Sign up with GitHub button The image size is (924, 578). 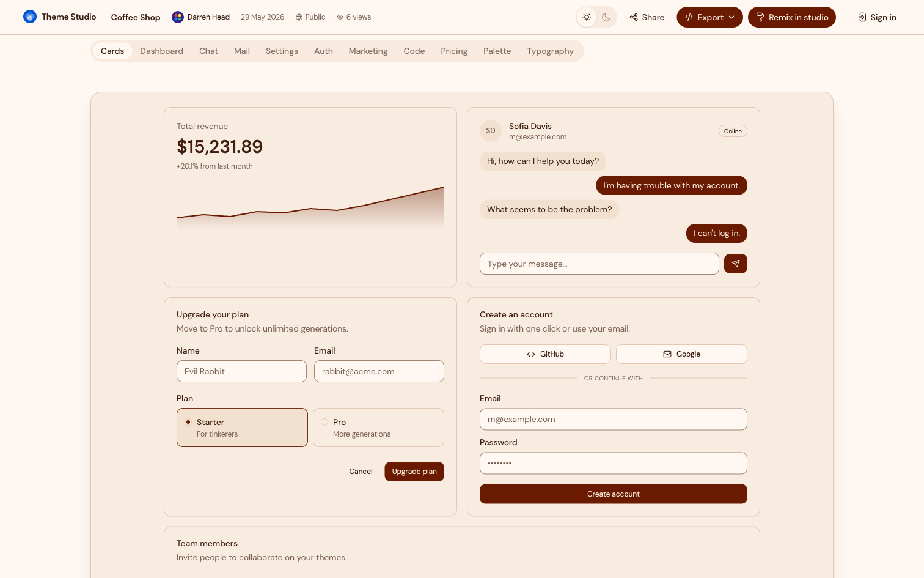click(545, 354)
